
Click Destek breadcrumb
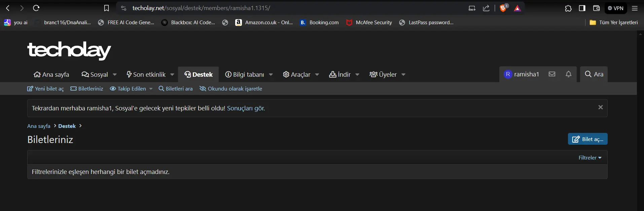(x=67, y=126)
